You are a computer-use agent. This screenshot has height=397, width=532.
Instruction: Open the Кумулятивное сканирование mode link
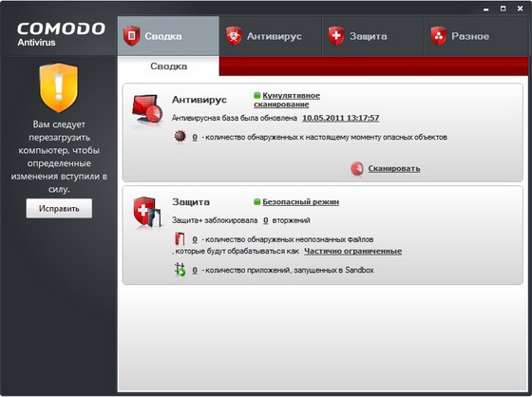tap(287, 100)
